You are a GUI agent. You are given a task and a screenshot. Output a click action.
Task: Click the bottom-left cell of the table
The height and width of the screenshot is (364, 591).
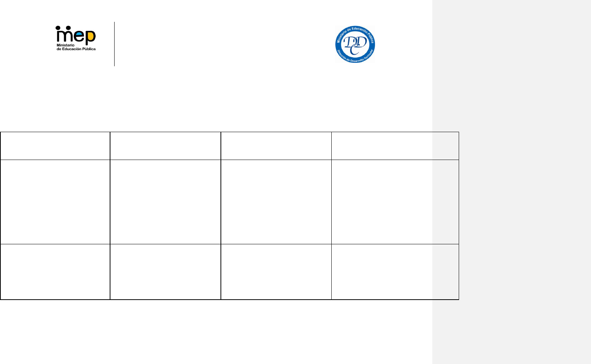click(55, 272)
